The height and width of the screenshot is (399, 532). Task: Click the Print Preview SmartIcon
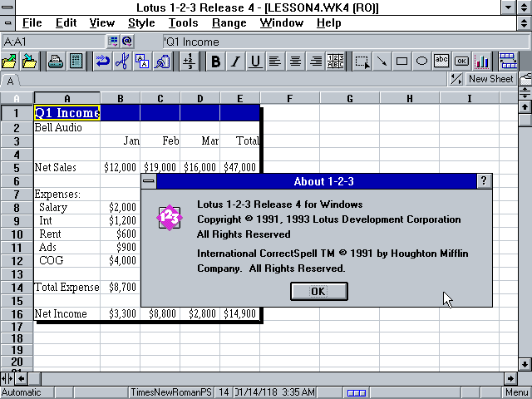[x=76, y=62]
